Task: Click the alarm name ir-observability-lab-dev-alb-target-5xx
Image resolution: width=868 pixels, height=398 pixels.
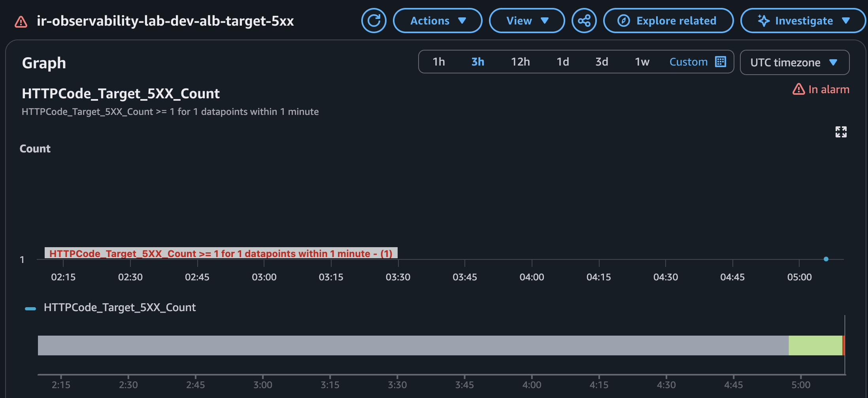Action: click(x=165, y=21)
